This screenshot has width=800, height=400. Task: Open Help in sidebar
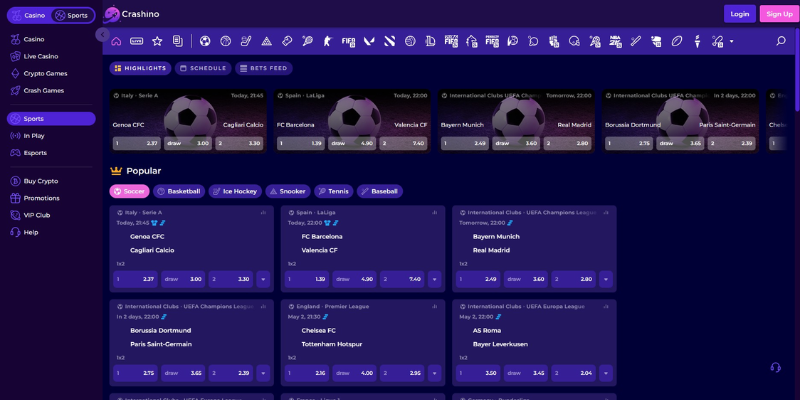click(x=51, y=232)
